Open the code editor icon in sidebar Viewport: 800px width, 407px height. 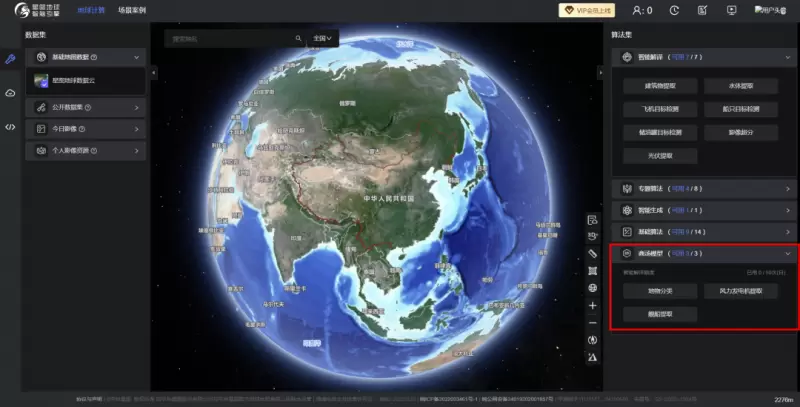coord(10,127)
